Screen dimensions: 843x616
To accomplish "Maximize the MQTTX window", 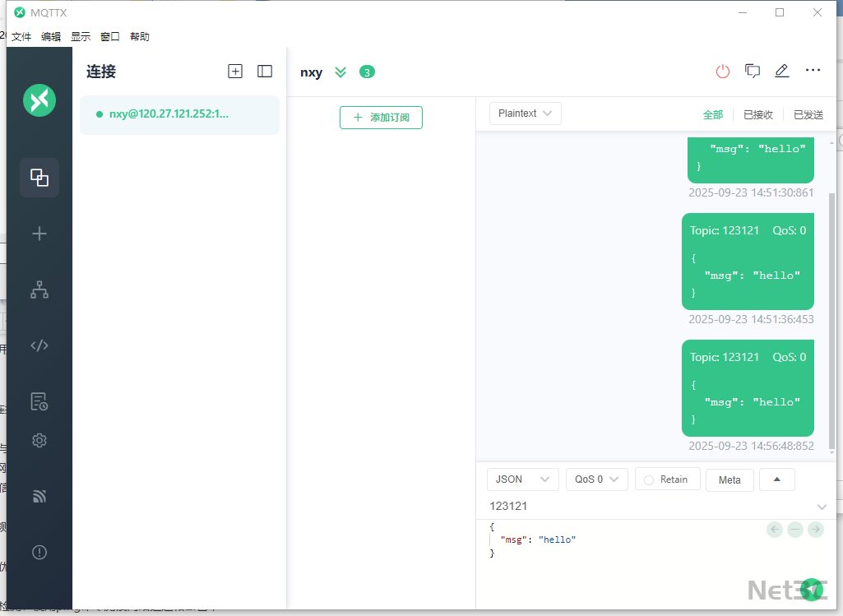I will click(780, 12).
